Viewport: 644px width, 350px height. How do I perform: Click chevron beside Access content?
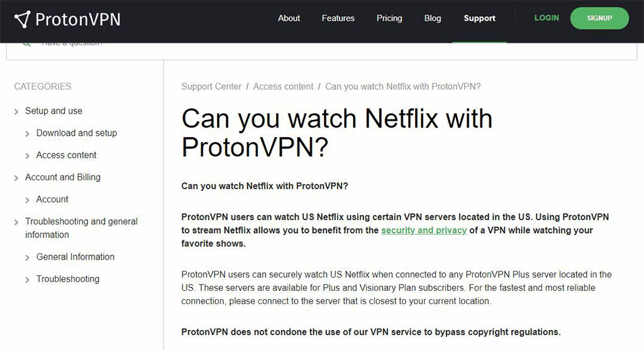28,156
